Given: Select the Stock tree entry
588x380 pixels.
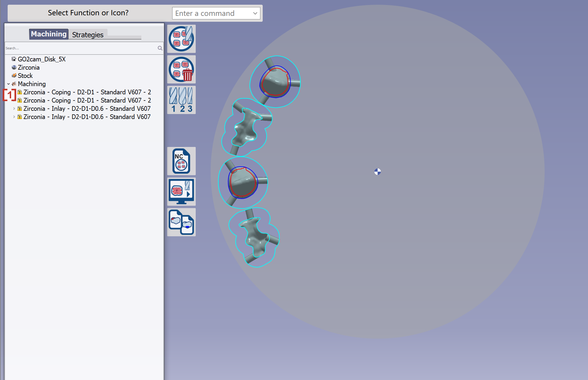Looking at the screenshot, I should click(25, 76).
